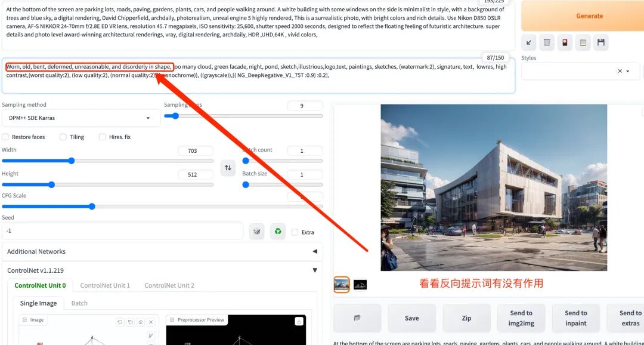Click the trash icon to clear prompt
Screen dimensions: 644x345
pos(547,42)
